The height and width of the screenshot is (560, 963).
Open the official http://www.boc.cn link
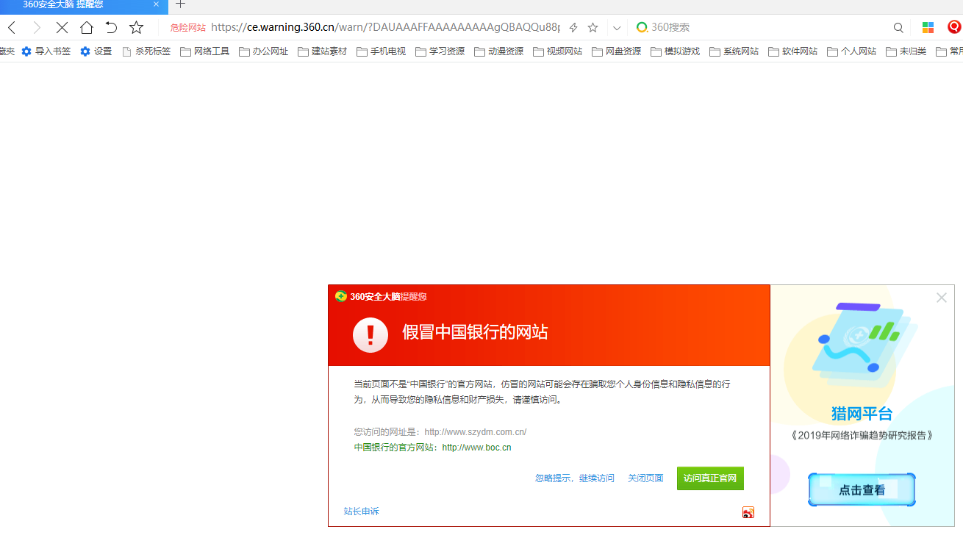click(476, 448)
